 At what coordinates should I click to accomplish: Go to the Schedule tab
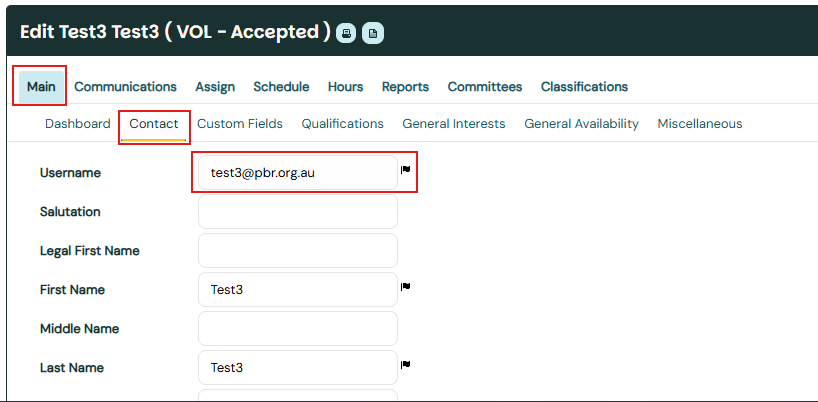click(281, 87)
